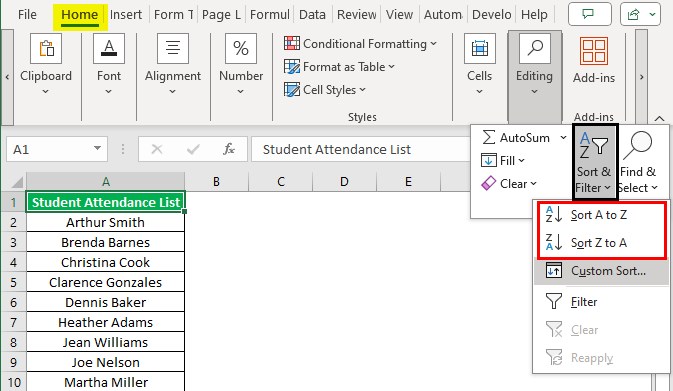Select cell Heather Adams
Image resolution: width=673 pixels, height=391 pixels.
[106, 322]
